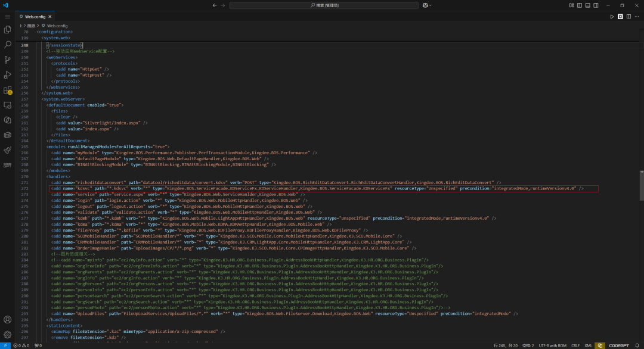Open the Run and Debug view
The height and width of the screenshot is (349, 644).
[7, 74]
